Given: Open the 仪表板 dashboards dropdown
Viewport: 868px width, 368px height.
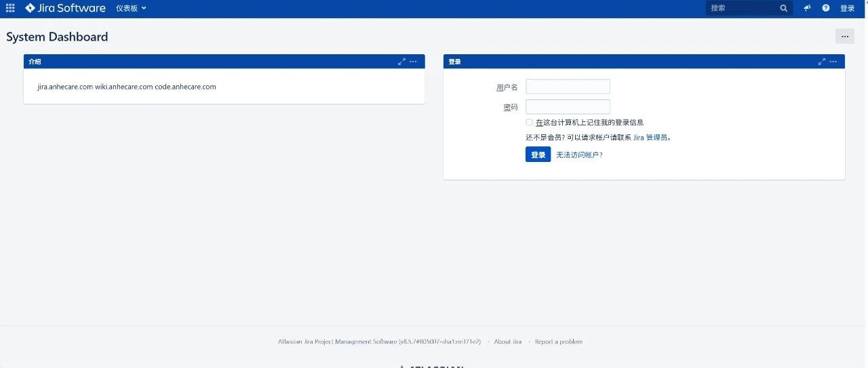Looking at the screenshot, I should [131, 8].
